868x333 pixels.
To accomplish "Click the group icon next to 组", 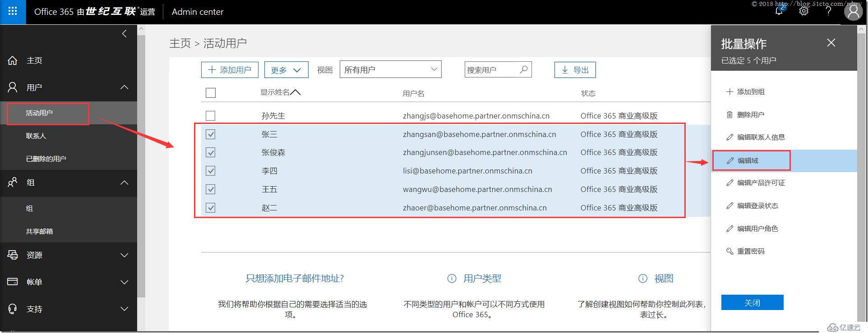I will coord(13,182).
